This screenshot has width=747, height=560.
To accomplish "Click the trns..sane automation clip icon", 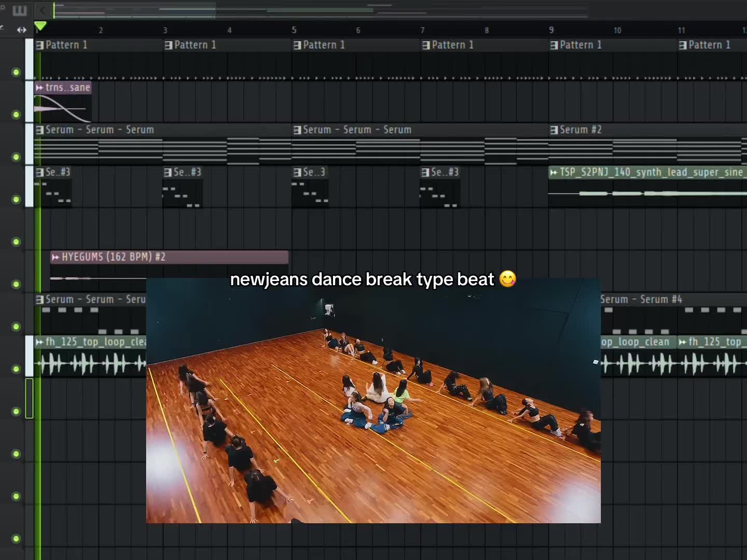I will tap(39, 88).
